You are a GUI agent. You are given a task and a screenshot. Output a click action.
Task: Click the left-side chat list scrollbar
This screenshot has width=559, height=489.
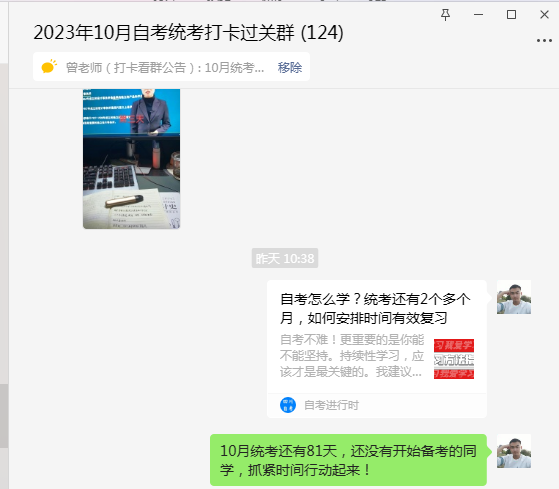[x=4, y=416]
